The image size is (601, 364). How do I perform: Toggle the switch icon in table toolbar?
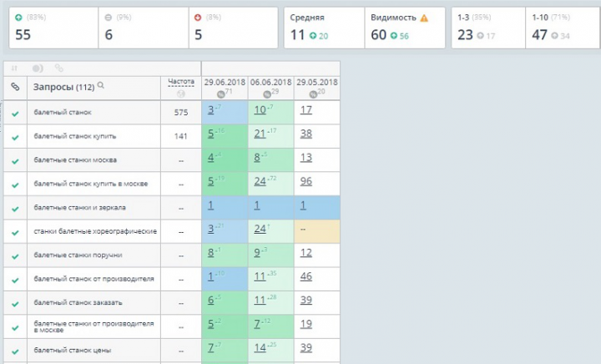click(x=38, y=68)
